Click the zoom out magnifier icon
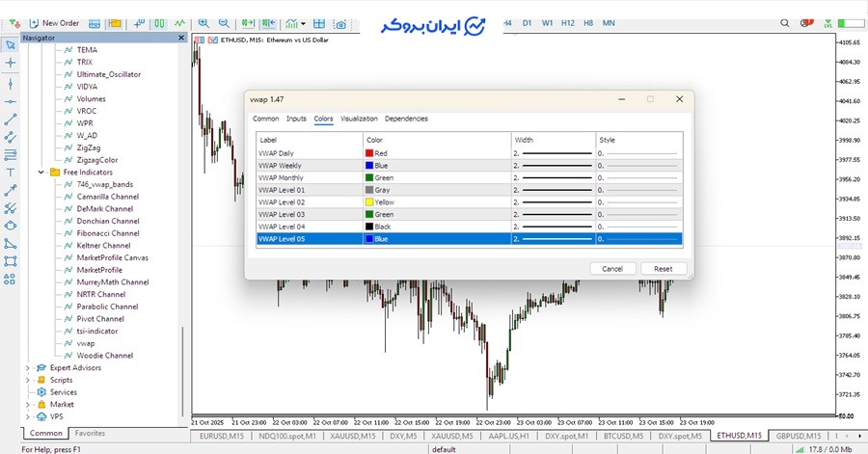This screenshot has width=868, height=454. (224, 22)
